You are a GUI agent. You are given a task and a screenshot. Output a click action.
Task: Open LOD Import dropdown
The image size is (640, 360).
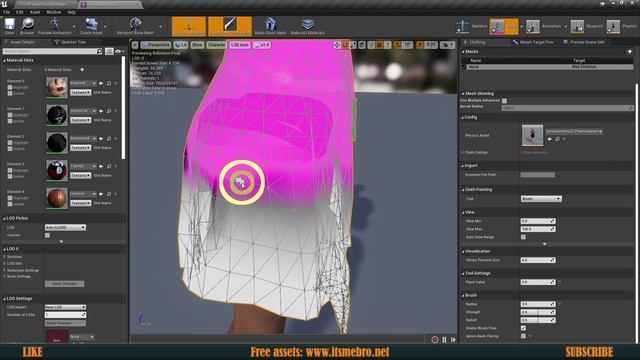[65, 307]
